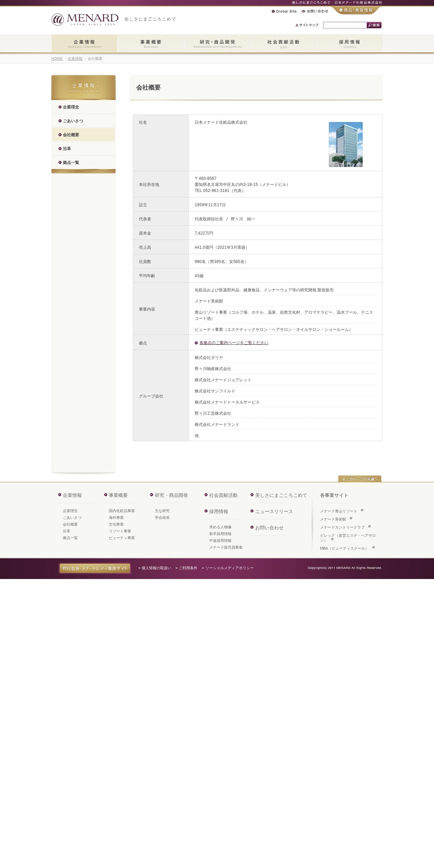Click the 検索 search button
The height and width of the screenshot is (868, 434).
[x=374, y=25]
